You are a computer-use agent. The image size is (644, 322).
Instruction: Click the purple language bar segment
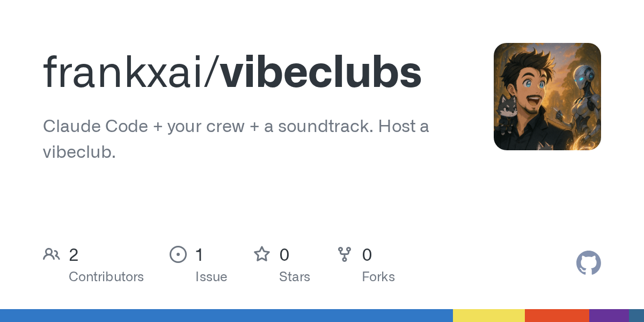(x=609, y=316)
